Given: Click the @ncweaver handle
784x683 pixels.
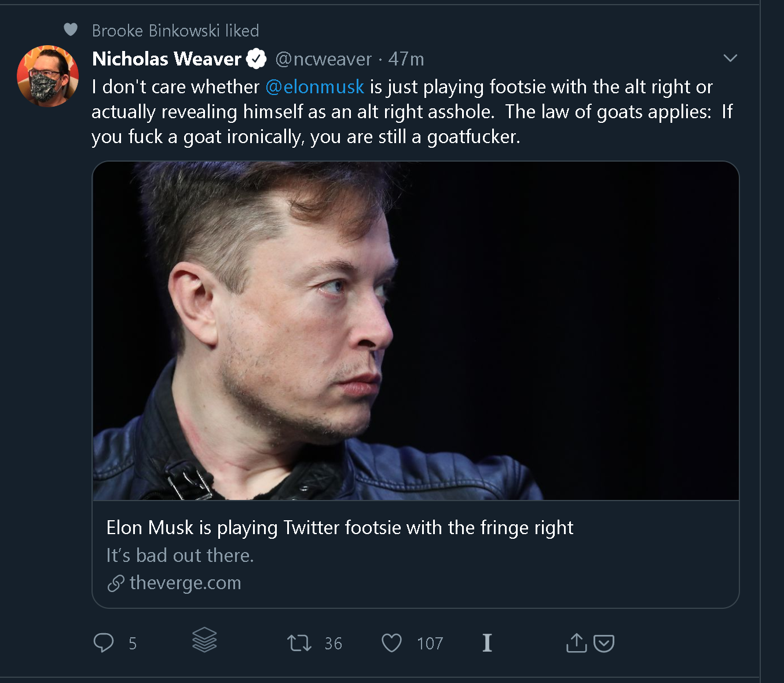Looking at the screenshot, I should tap(323, 59).
